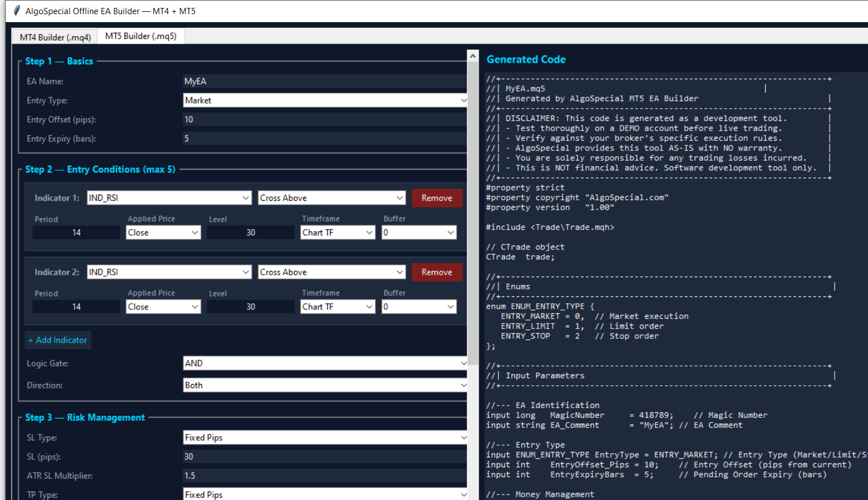Open the TP Type dropdown
This screenshot has width=868, height=500.
(x=325, y=494)
